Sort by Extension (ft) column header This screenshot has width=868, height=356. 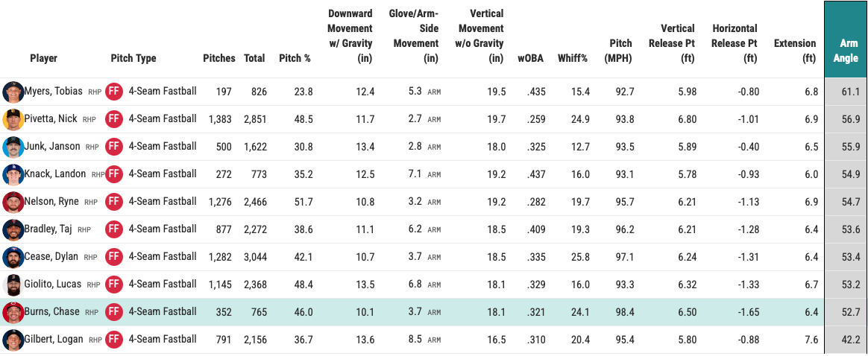pyautogui.click(x=795, y=51)
